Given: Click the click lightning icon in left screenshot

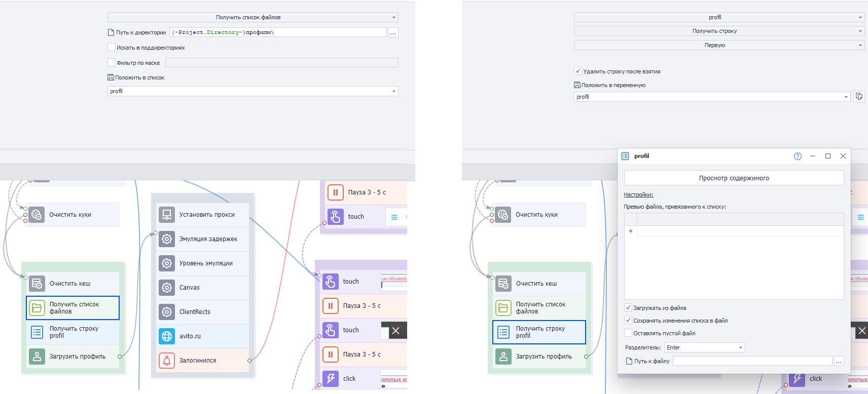Looking at the screenshot, I should [x=331, y=378].
